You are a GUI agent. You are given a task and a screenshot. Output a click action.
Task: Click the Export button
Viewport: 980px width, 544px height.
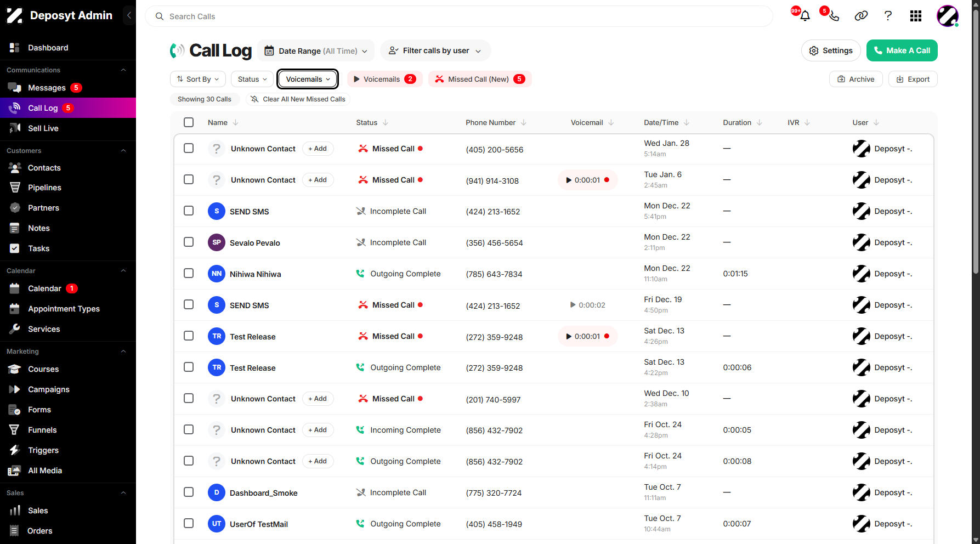(x=913, y=79)
